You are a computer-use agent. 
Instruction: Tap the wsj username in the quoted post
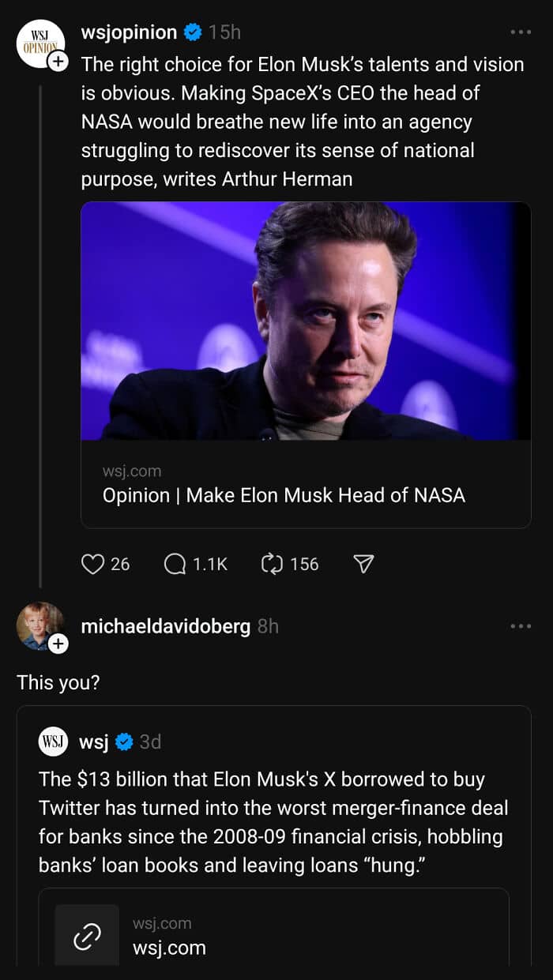coord(93,742)
